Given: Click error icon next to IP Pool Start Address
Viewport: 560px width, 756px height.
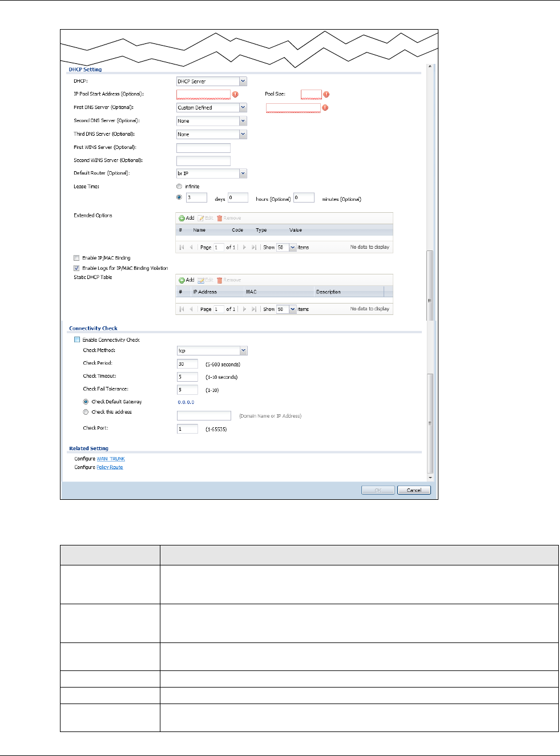Looking at the screenshot, I should (x=235, y=95).
